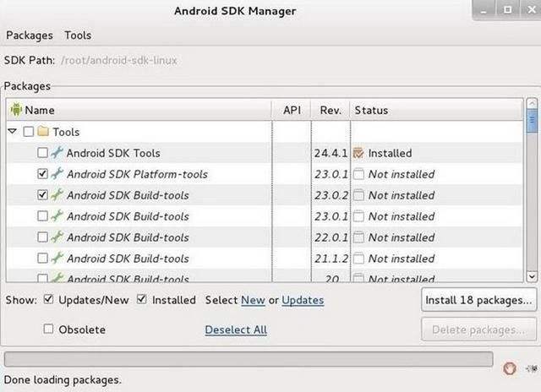Toggle the Tools category checkbox
Screen dimensions: 541x392
point(28,131)
